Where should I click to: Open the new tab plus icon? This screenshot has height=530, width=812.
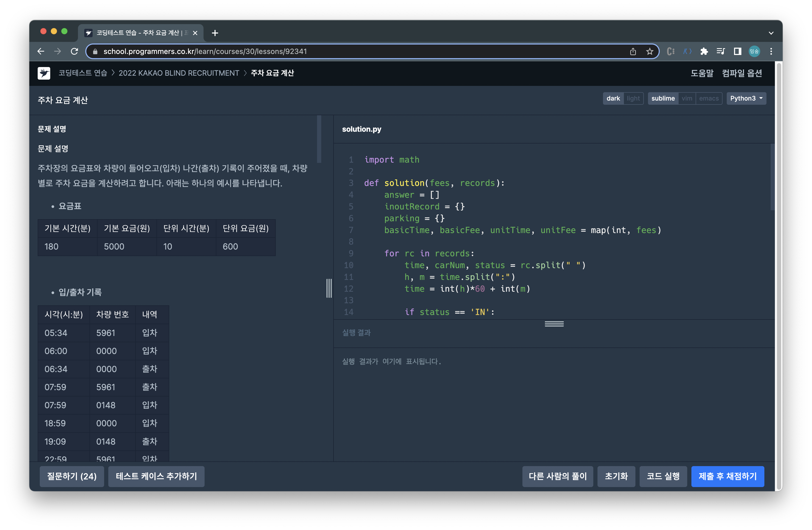[x=215, y=33]
